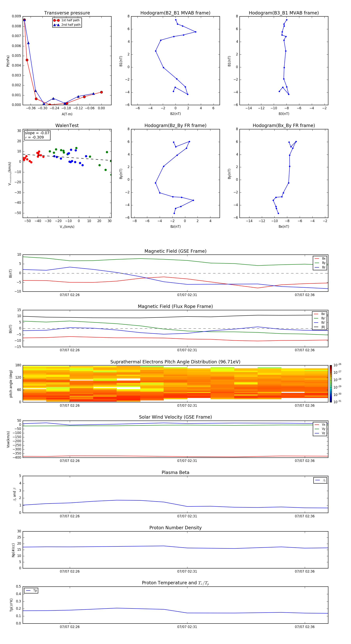Image resolution: width=351 pixels, height=644 pixels.
Task: Click the "Vy" velocity legend entry
Action: [320, 429]
